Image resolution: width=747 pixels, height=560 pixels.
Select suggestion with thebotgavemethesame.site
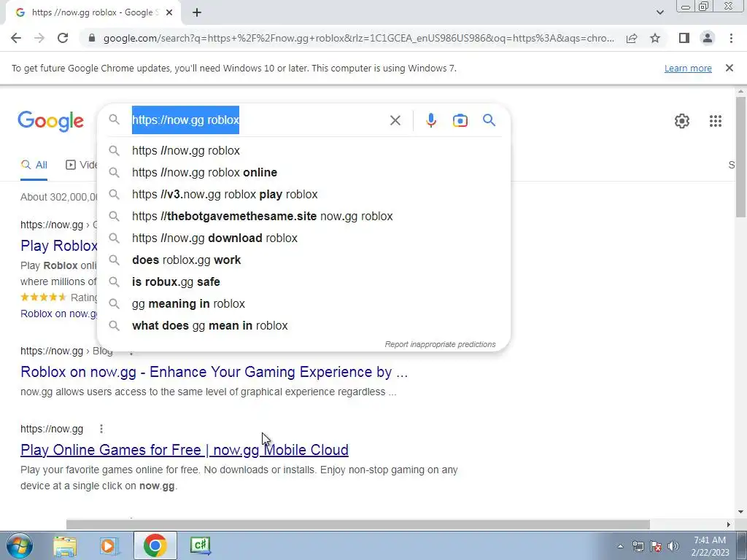coord(304,216)
